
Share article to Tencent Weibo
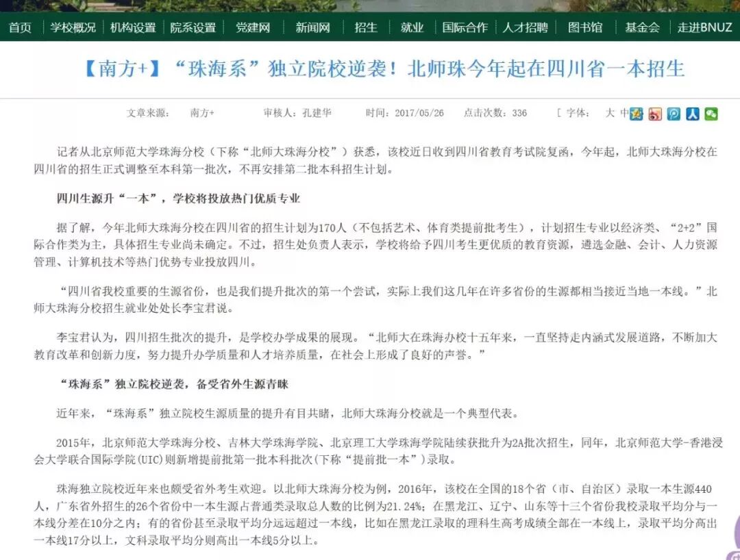click(674, 114)
